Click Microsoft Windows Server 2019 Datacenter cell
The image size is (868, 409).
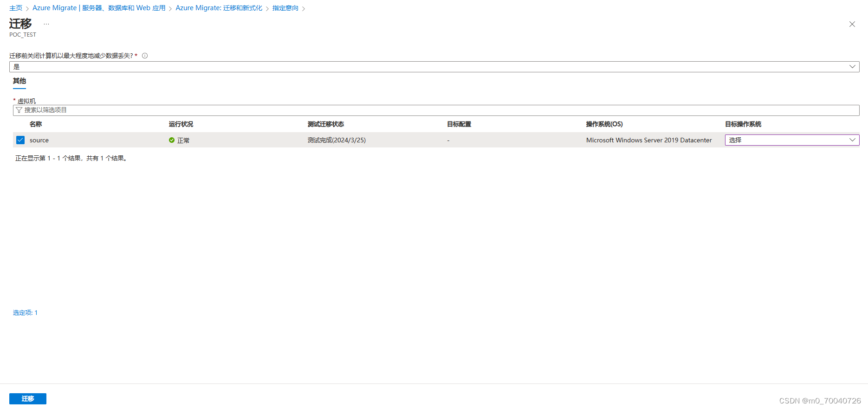[x=649, y=140]
